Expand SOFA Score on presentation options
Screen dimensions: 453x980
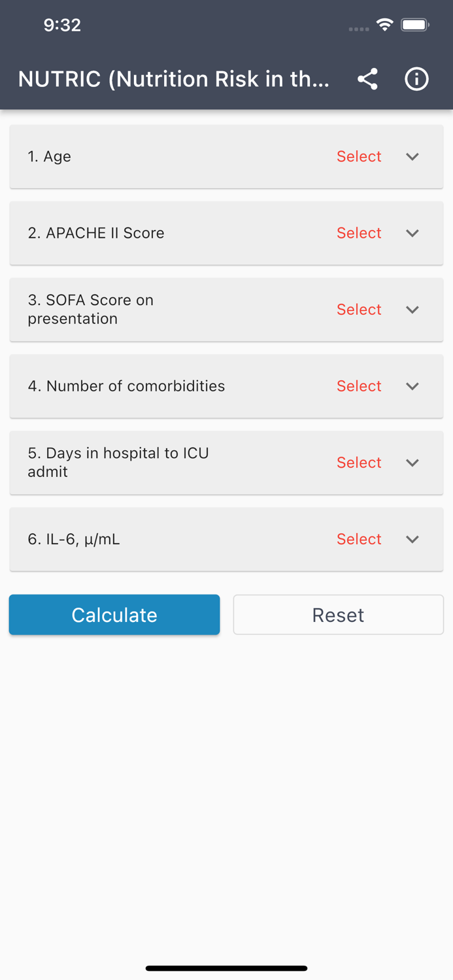coord(412,310)
